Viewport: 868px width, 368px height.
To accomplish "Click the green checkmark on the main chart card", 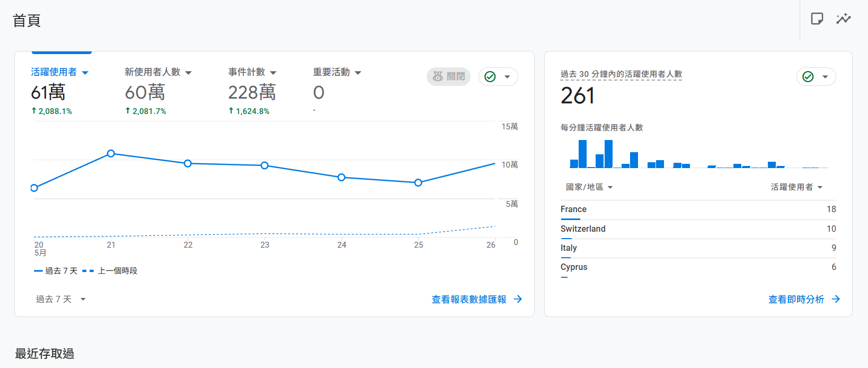I will pyautogui.click(x=490, y=77).
